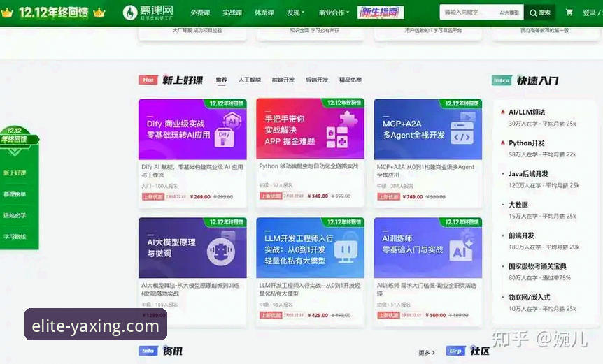Click the flame icon beside AI/LLM算法
This screenshot has width=603, height=364.
pos(503,112)
